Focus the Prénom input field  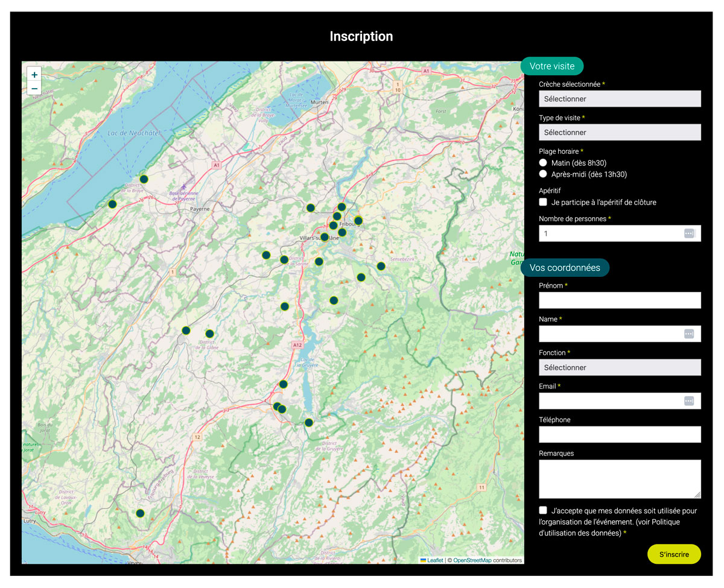[620, 300]
